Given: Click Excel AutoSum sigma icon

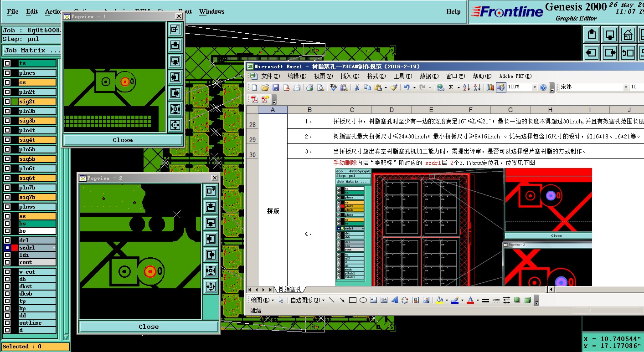Looking at the screenshot, I should pyautogui.click(x=451, y=87).
